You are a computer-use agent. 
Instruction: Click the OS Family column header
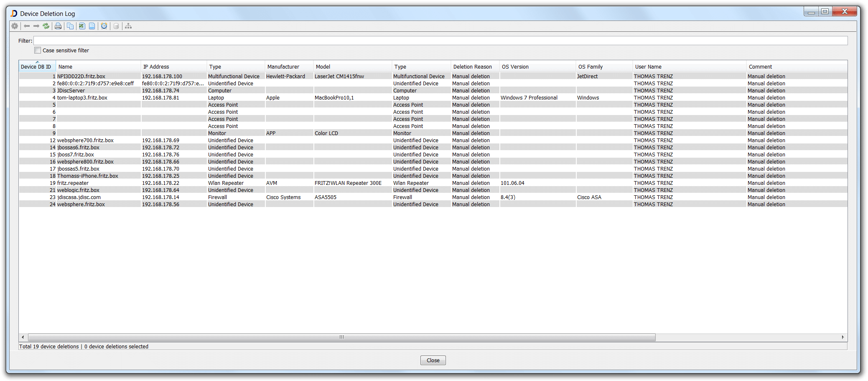590,66
